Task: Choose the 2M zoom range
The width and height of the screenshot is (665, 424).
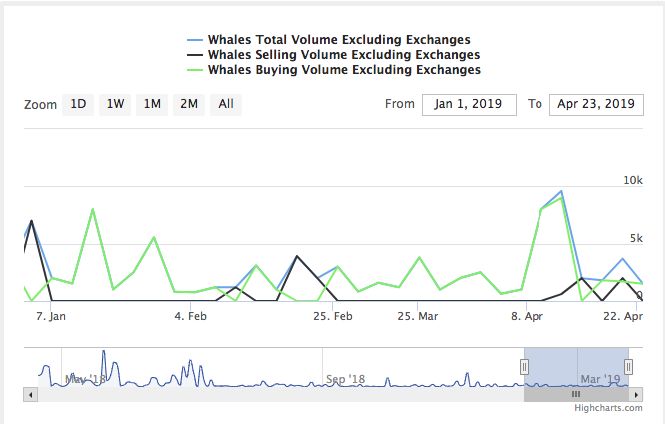Action: [188, 104]
